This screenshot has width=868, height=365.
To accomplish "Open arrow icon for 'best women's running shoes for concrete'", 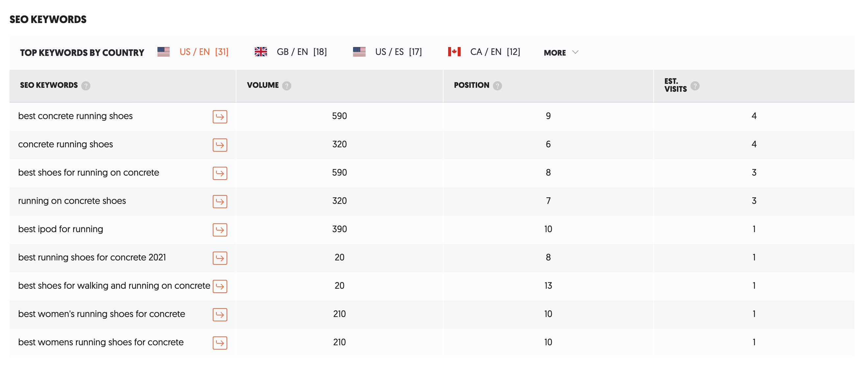I will click(220, 315).
